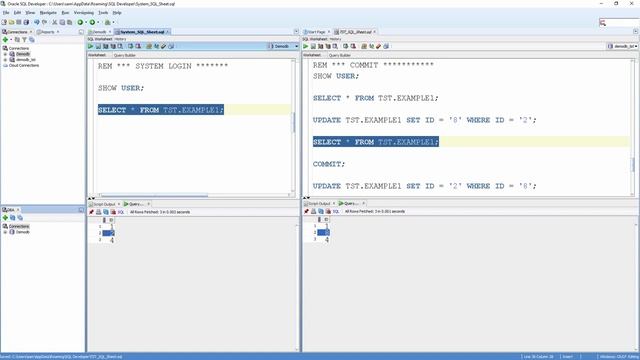Open Script Output tab in left results

coord(104,204)
